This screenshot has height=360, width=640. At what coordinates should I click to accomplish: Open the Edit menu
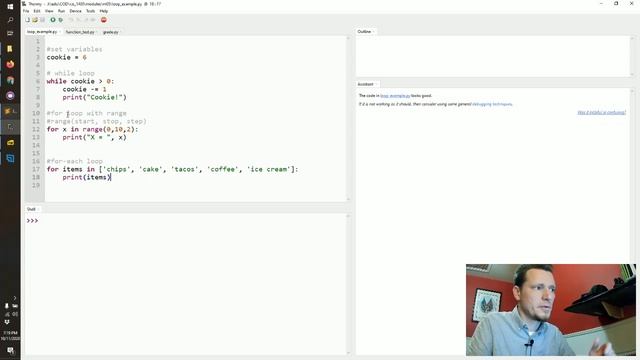(x=37, y=11)
